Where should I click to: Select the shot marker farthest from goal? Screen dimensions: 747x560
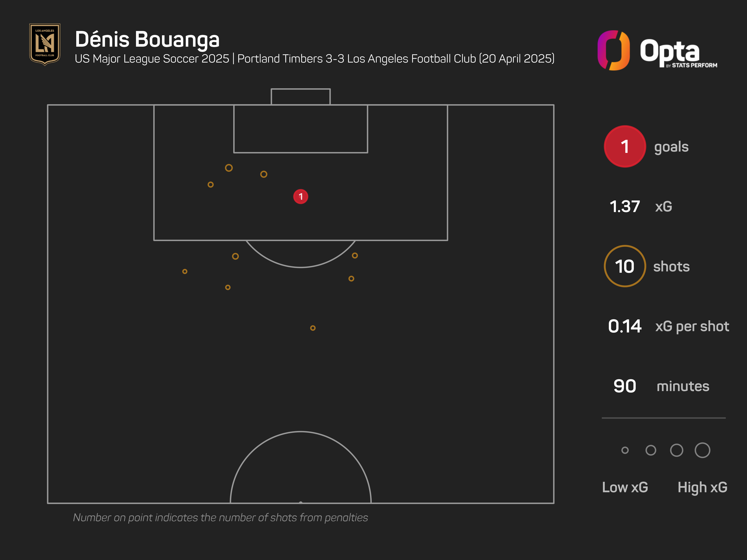pos(313,328)
